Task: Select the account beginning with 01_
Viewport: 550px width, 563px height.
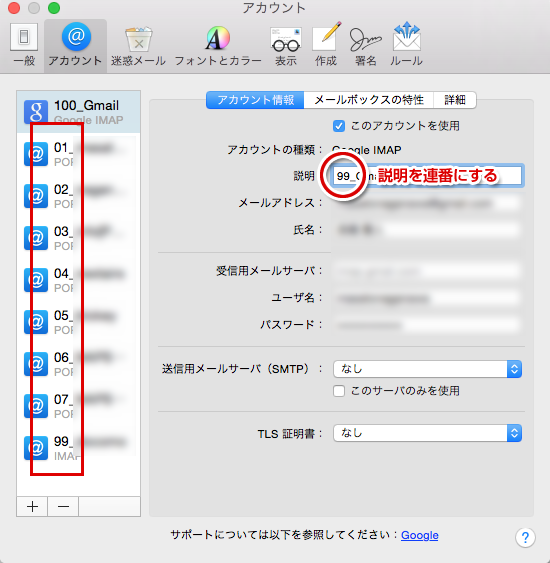Action: [79, 154]
